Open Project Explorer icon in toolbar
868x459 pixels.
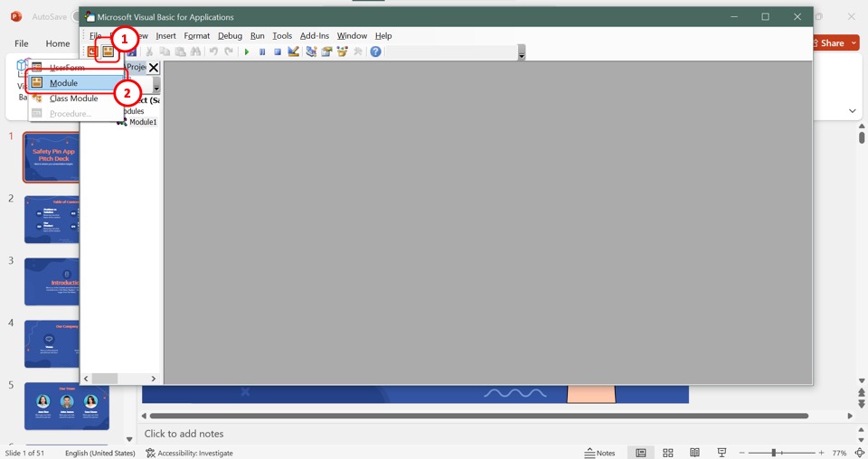[x=311, y=52]
